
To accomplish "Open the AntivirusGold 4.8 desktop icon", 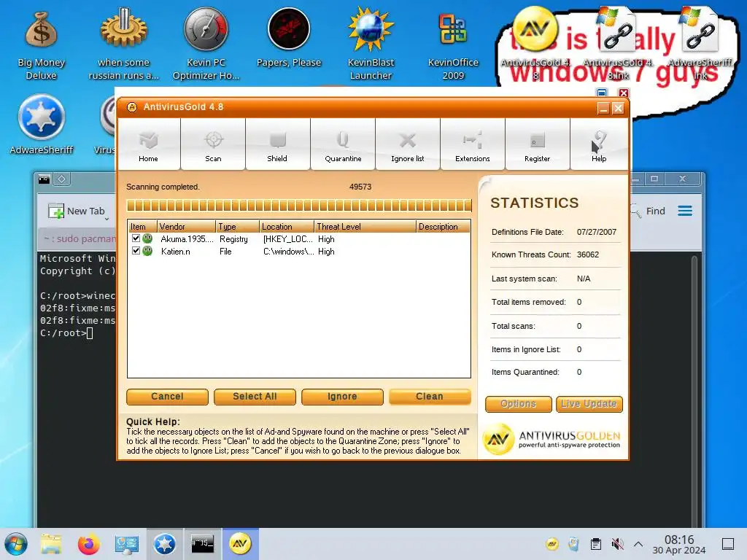I will click(x=535, y=43).
